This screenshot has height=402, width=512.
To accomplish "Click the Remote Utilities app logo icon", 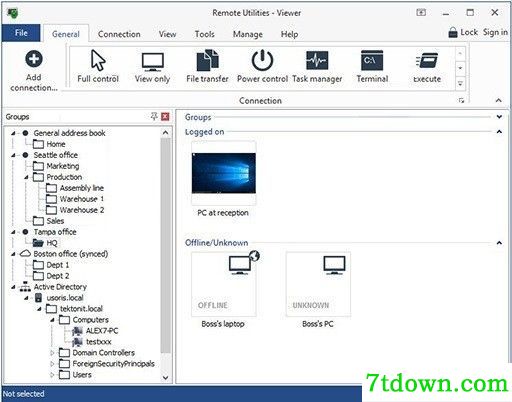I will pyautogui.click(x=13, y=13).
